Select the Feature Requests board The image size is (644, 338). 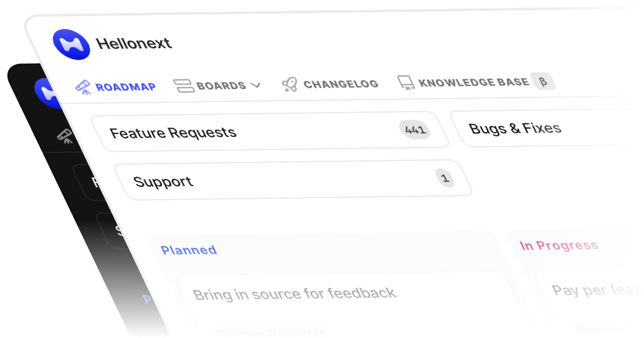(x=173, y=133)
